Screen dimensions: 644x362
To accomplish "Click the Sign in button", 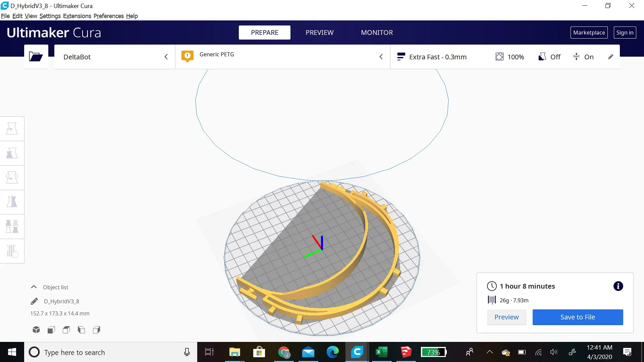I will click(x=625, y=33).
